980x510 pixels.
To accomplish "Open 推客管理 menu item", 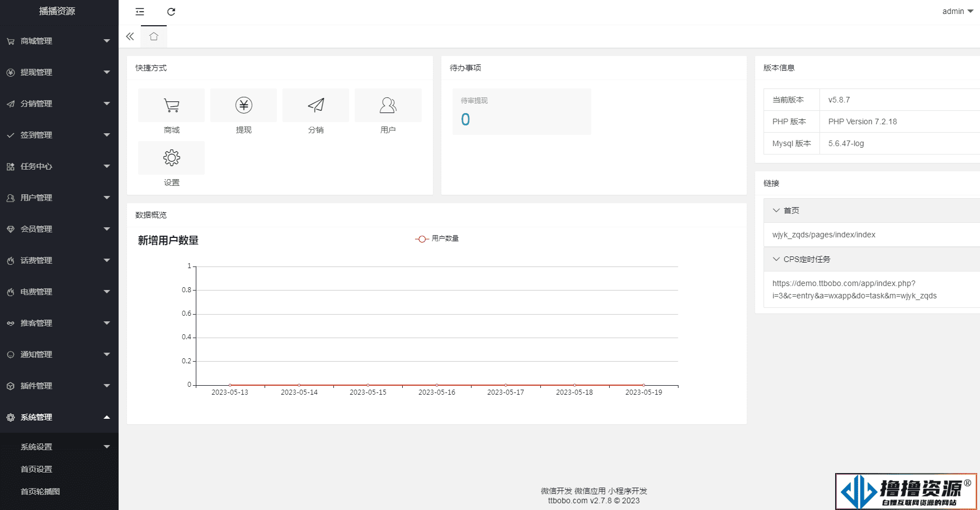I will [x=59, y=323].
